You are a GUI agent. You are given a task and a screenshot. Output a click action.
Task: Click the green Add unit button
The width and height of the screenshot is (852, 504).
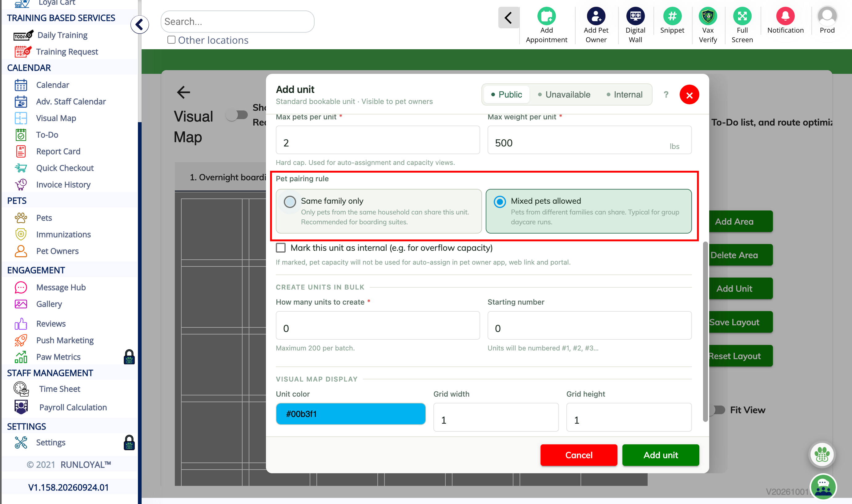(x=661, y=455)
